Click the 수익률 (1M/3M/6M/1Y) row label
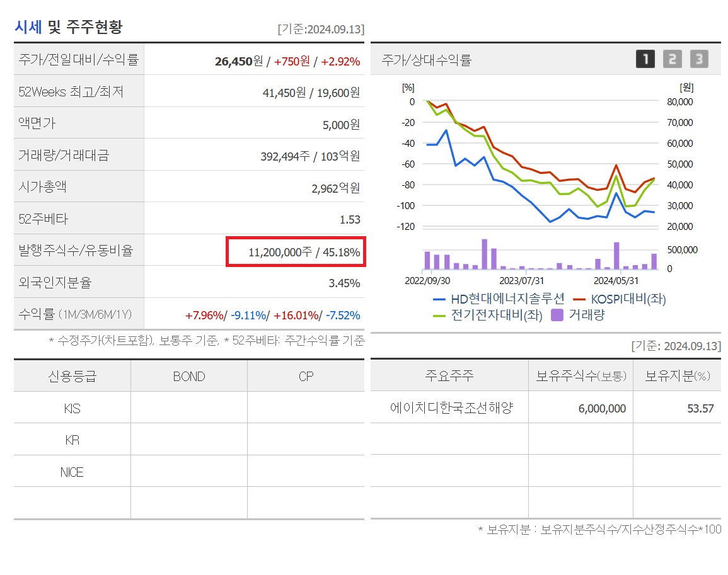Screen dimensions: 728x575 75,314
